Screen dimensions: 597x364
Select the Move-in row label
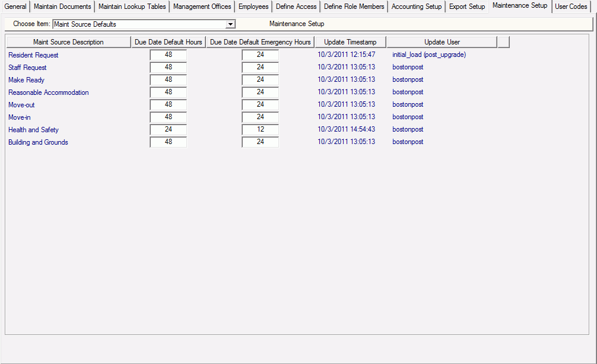pyautogui.click(x=20, y=117)
